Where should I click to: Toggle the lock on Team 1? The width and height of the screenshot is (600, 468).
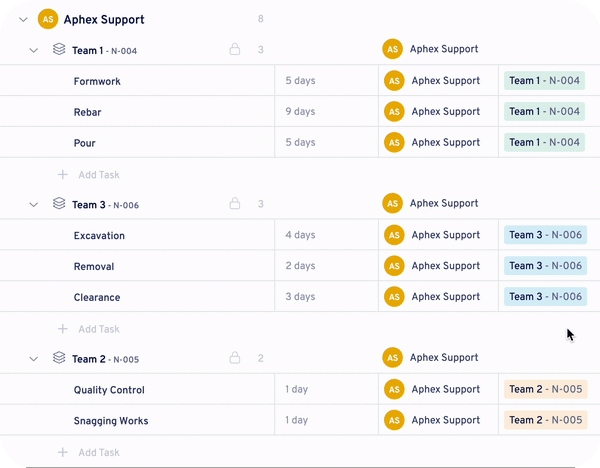pos(235,49)
